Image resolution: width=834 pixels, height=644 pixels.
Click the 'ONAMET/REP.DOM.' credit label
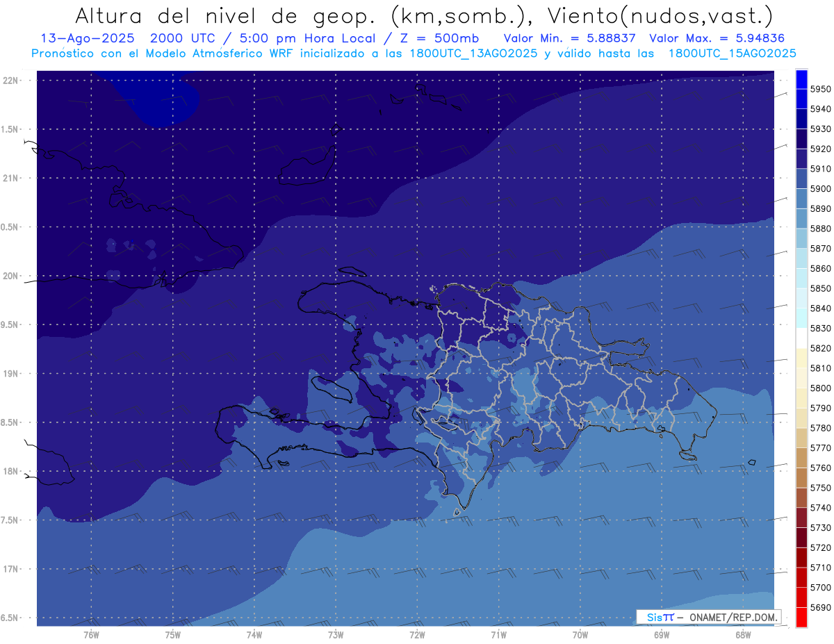click(x=733, y=617)
